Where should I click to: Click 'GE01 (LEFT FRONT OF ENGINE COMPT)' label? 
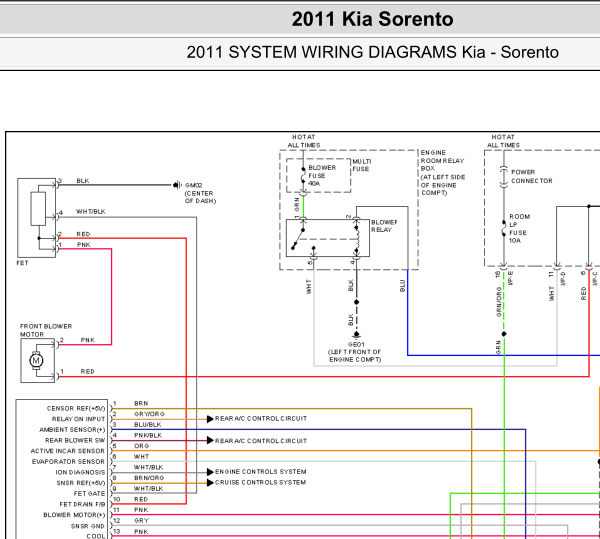click(x=355, y=352)
